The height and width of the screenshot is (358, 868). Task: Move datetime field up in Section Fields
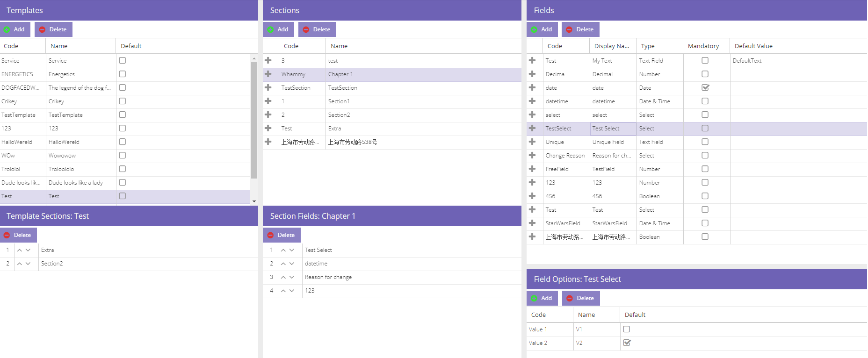click(283, 264)
